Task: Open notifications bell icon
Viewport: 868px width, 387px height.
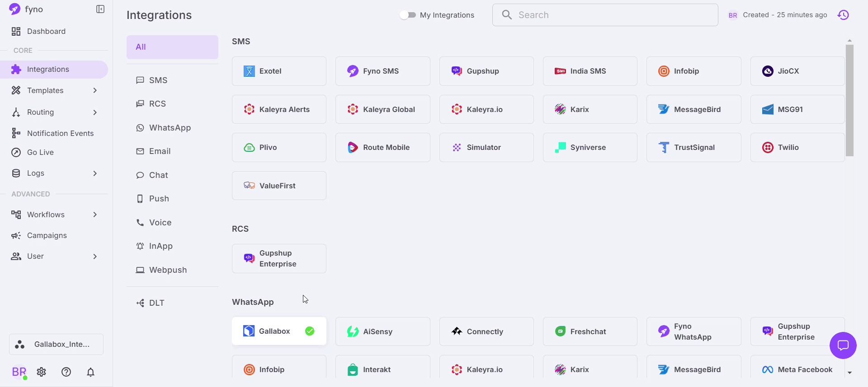Action: coord(90,372)
